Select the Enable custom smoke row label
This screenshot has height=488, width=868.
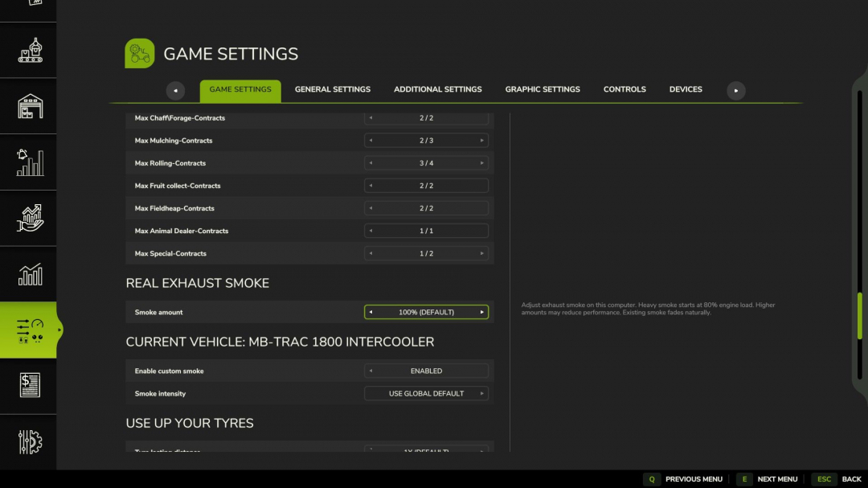point(169,371)
